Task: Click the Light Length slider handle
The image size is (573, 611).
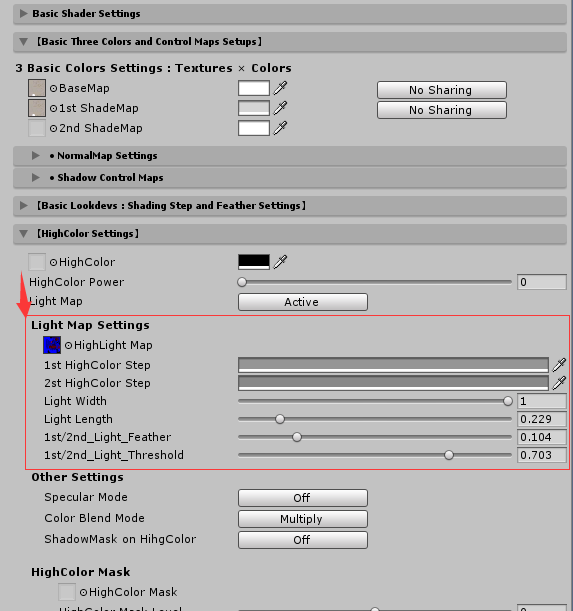Action: coord(280,419)
